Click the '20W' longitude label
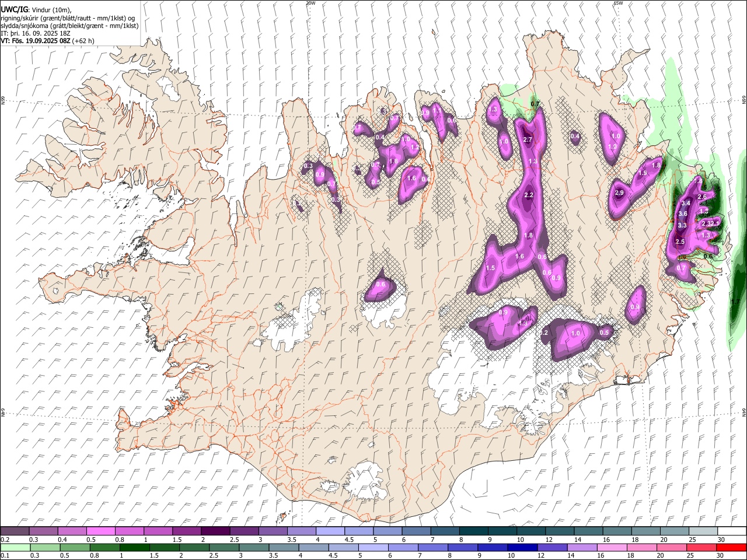 point(310,3)
